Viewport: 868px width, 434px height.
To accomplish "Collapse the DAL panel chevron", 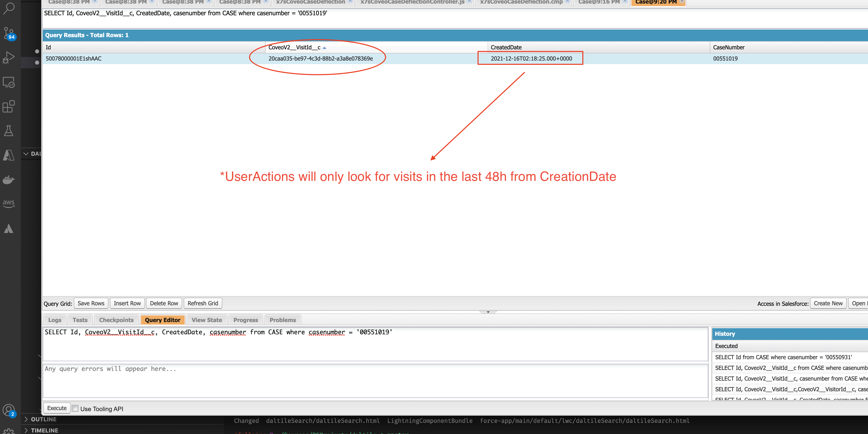I will [x=26, y=154].
